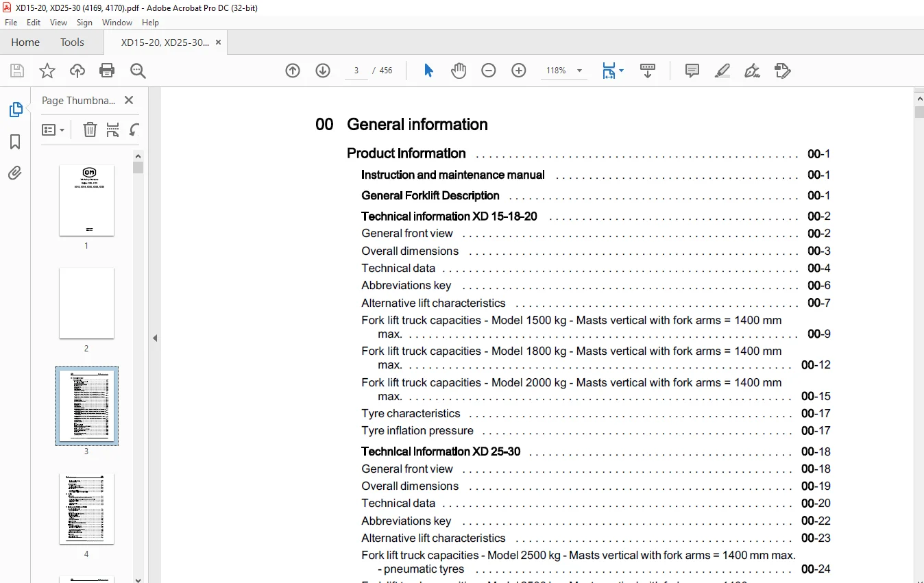Upload file to cloud icon

(x=77, y=71)
